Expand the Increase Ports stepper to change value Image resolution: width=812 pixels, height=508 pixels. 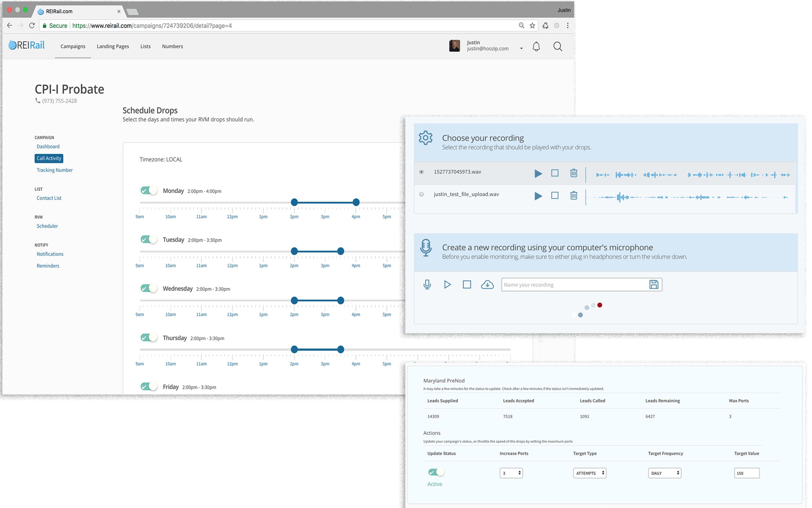pos(520,473)
